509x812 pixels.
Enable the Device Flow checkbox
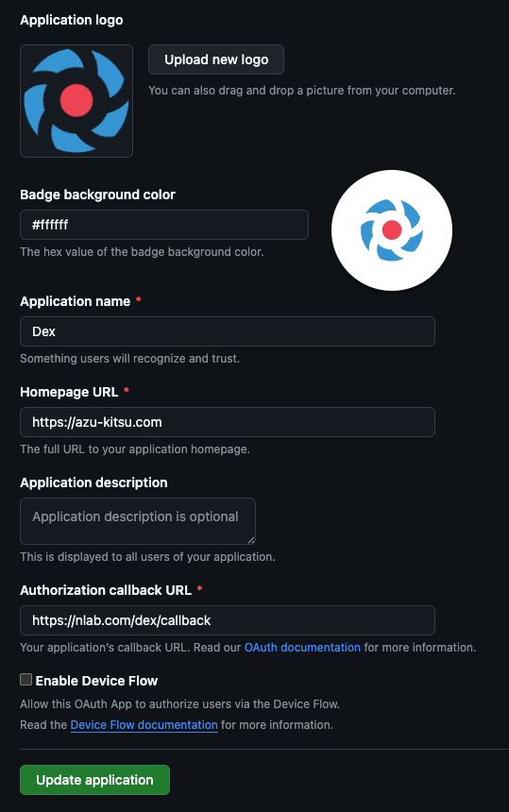[25, 680]
